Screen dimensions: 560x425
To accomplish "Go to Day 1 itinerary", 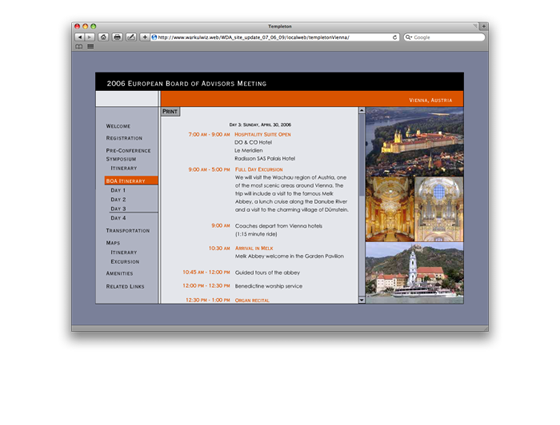I will click(118, 190).
